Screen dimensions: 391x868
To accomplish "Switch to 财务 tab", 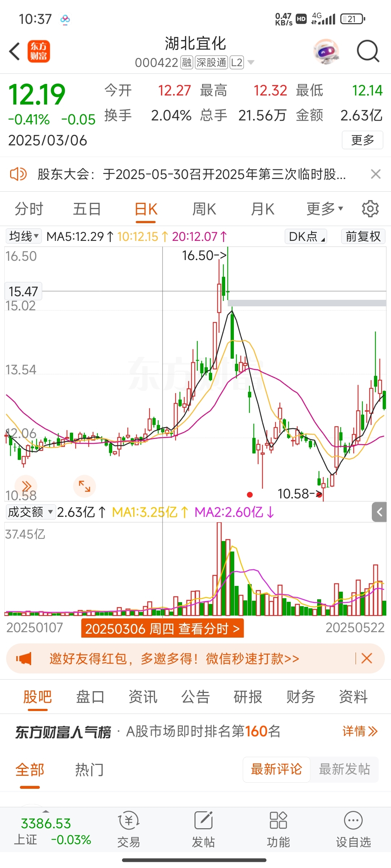I will (301, 697).
